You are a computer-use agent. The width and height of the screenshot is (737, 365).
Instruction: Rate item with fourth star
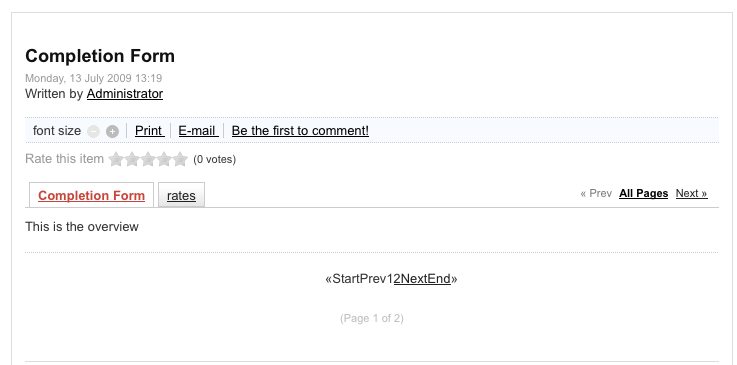click(x=164, y=159)
